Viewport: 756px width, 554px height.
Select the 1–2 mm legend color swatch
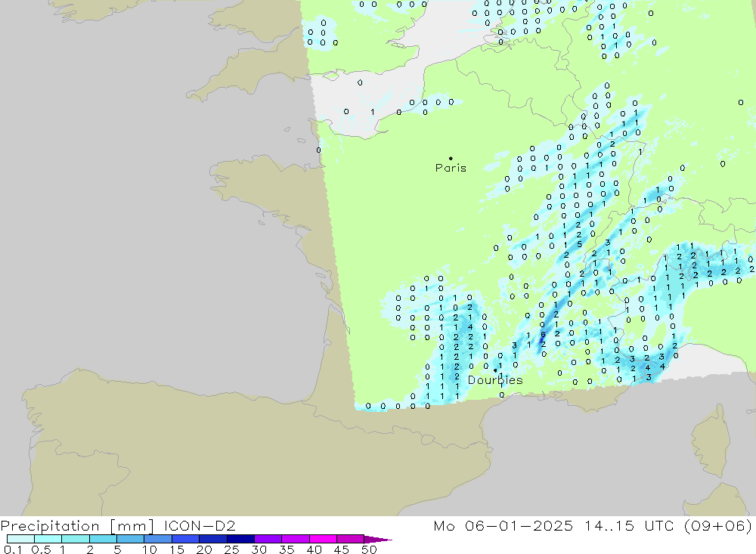[x=76, y=539]
